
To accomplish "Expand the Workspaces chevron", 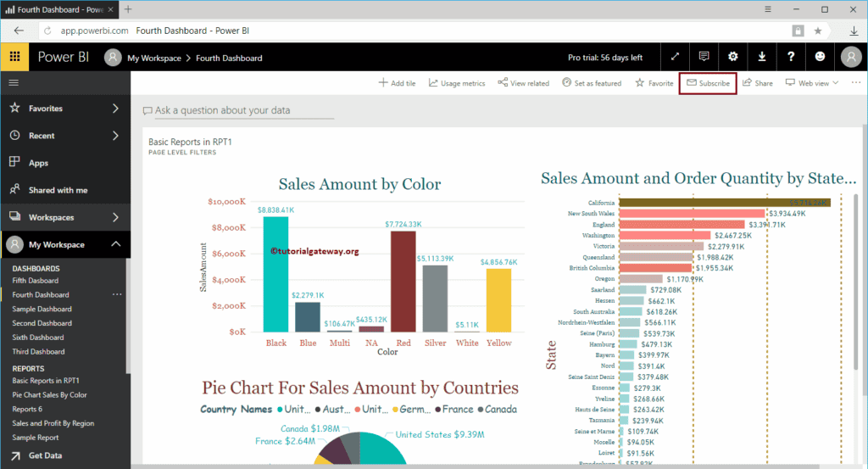I will click(x=115, y=218).
